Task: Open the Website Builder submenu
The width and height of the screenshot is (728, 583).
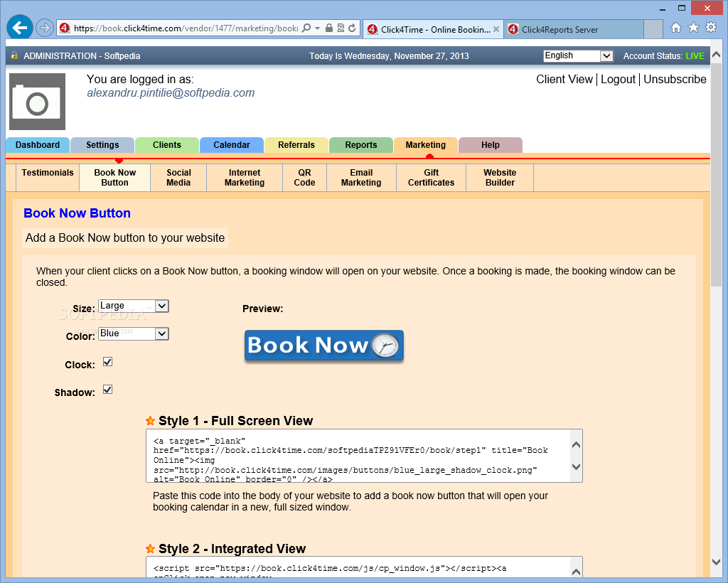Action: pos(500,177)
